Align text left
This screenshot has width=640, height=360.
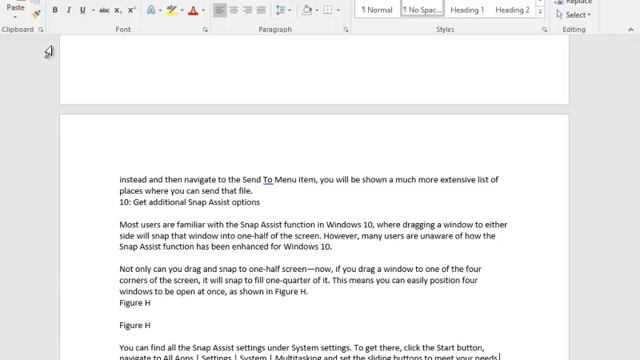click(x=220, y=10)
